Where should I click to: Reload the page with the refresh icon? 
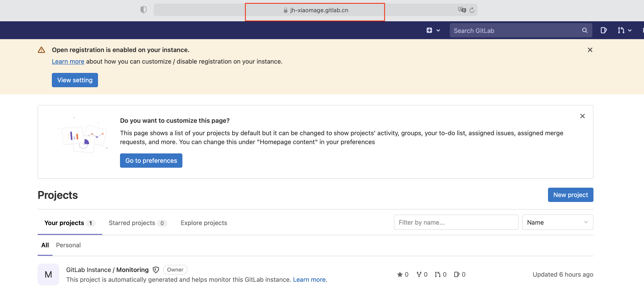coord(472,10)
